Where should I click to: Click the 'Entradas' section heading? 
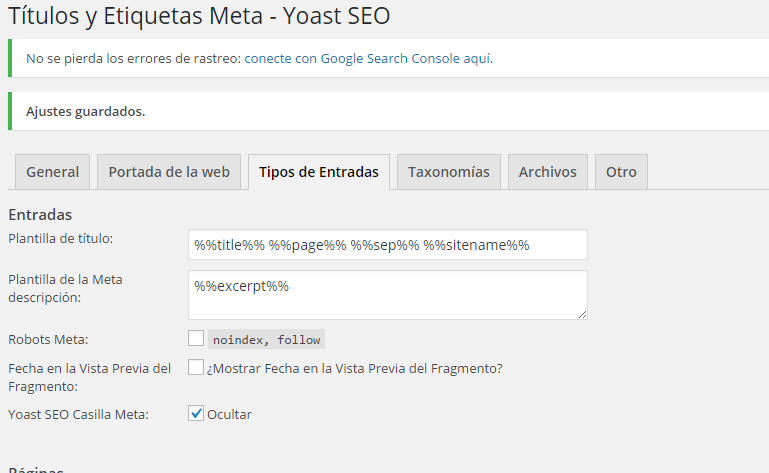(40, 214)
